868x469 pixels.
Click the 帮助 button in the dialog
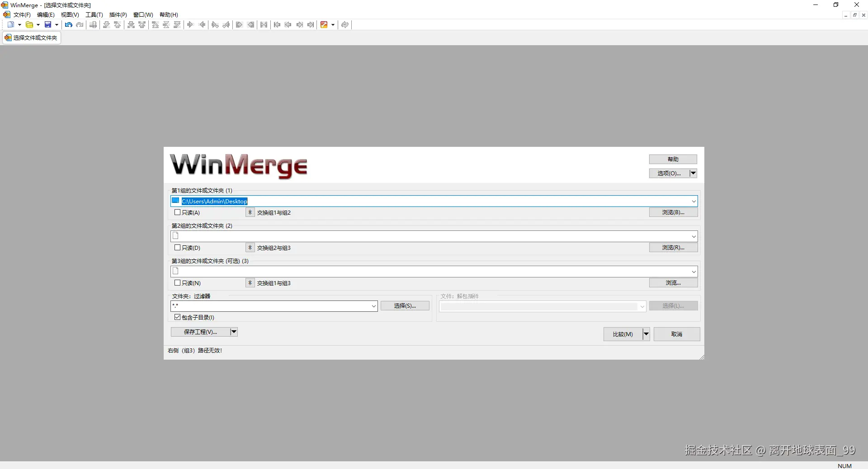pyautogui.click(x=673, y=159)
